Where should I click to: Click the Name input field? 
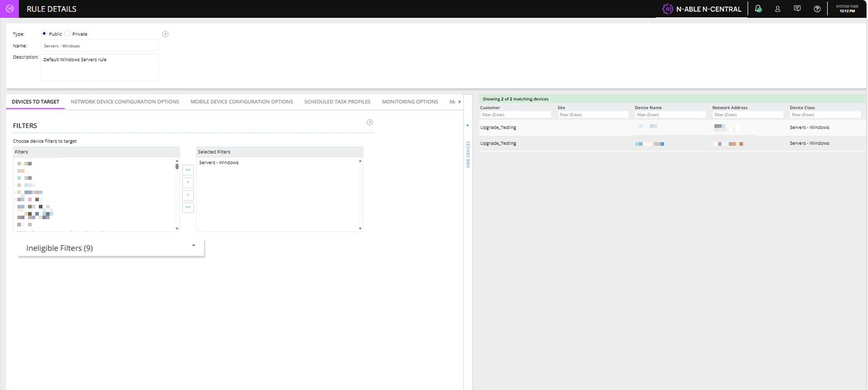click(x=100, y=45)
